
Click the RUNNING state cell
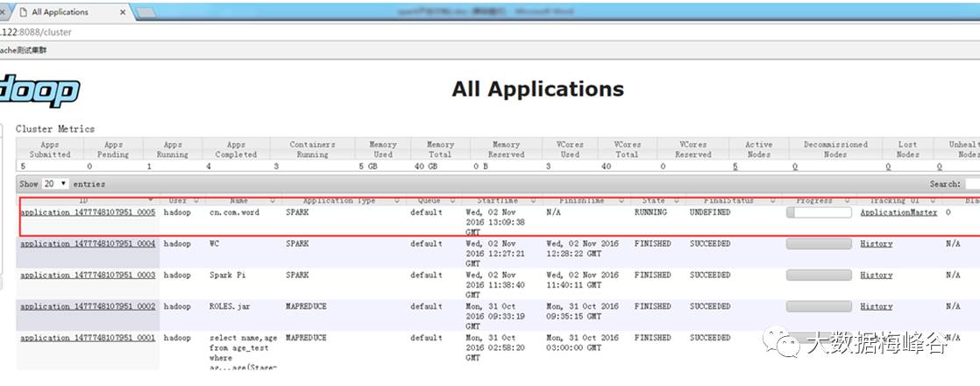(650, 212)
